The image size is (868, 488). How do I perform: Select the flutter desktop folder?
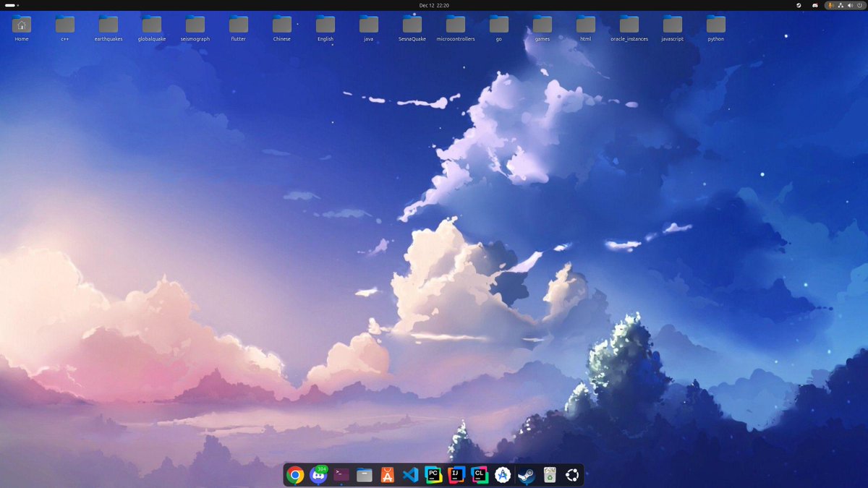tap(239, 27)
